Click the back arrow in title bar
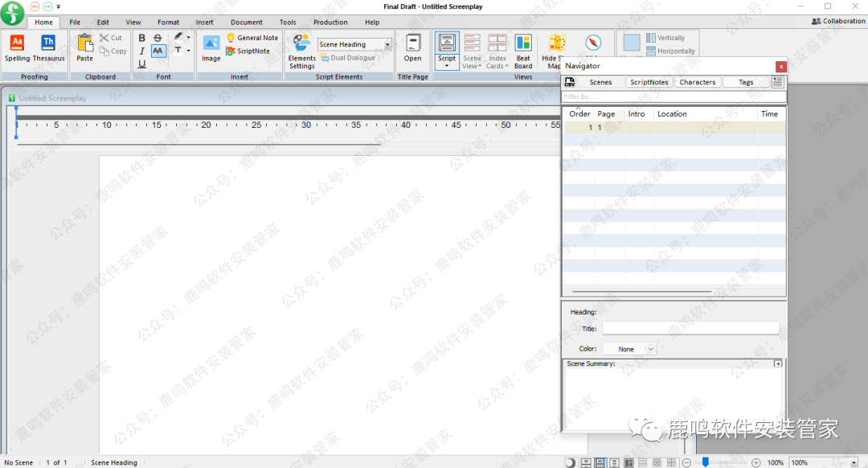Screen dimensions: 868x468 pos(35,6)
